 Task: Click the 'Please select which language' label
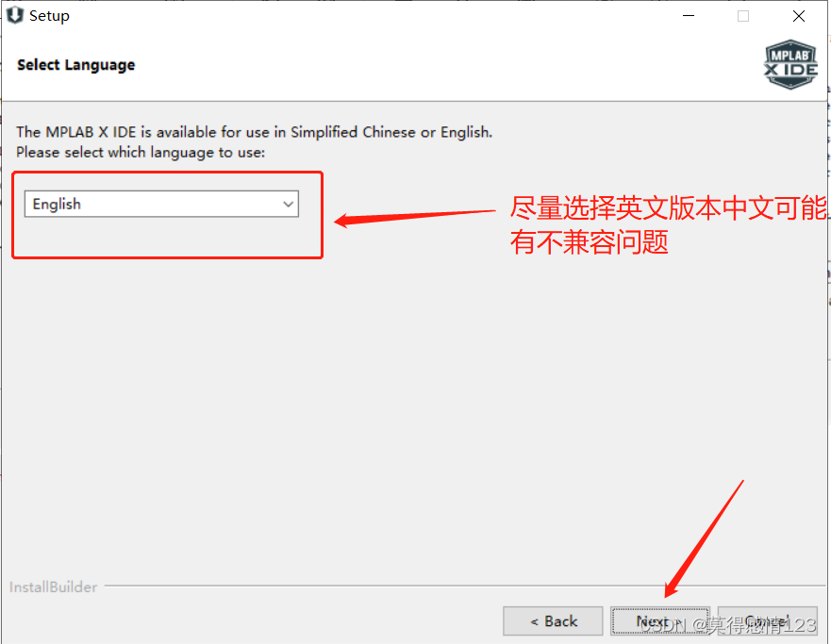(x=141, y=153)
